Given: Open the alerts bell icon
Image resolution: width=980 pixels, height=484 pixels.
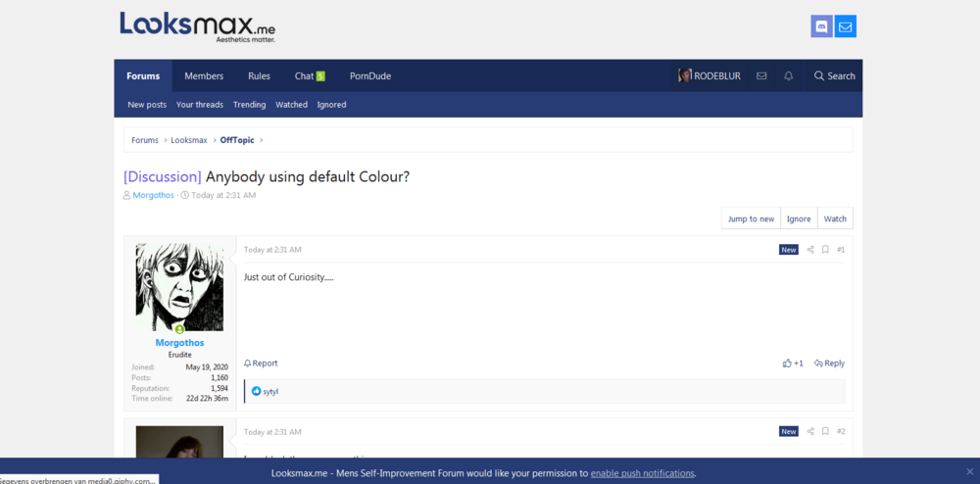Looking at the screenshot, I should pyautogui.click(x=788, y=76).
